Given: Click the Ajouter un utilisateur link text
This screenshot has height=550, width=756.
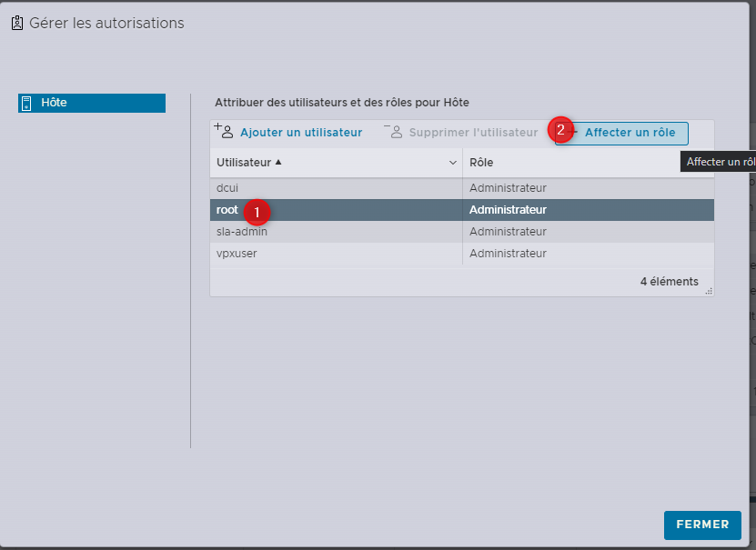Looking at the screenshot, I should coord(301,133).
